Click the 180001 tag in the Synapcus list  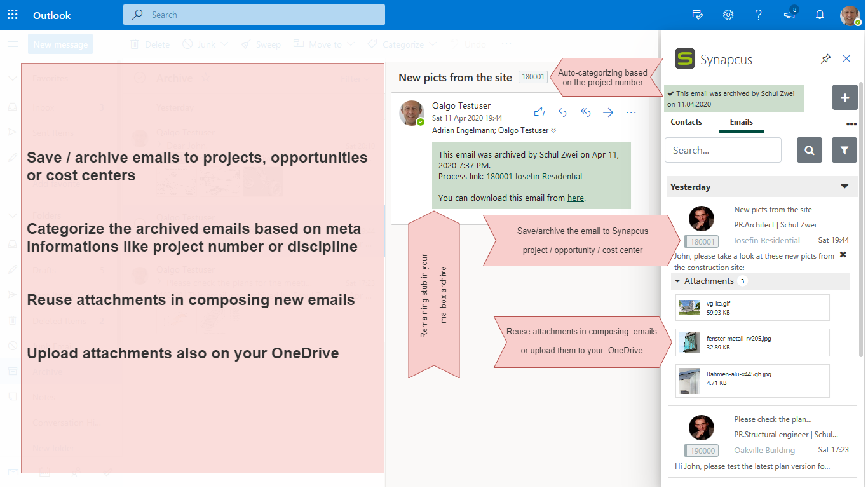[x=702, y=241]
